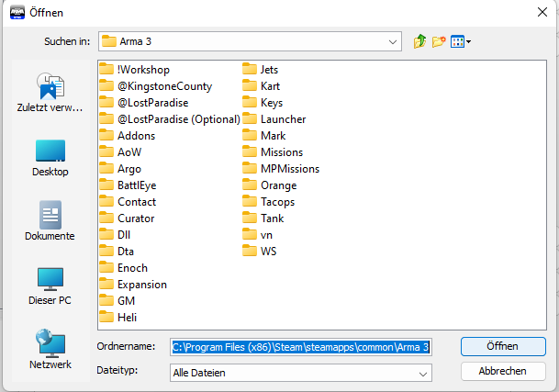Select the Contact folder
This screenshot has width=559, height=392.
[128, 202]
